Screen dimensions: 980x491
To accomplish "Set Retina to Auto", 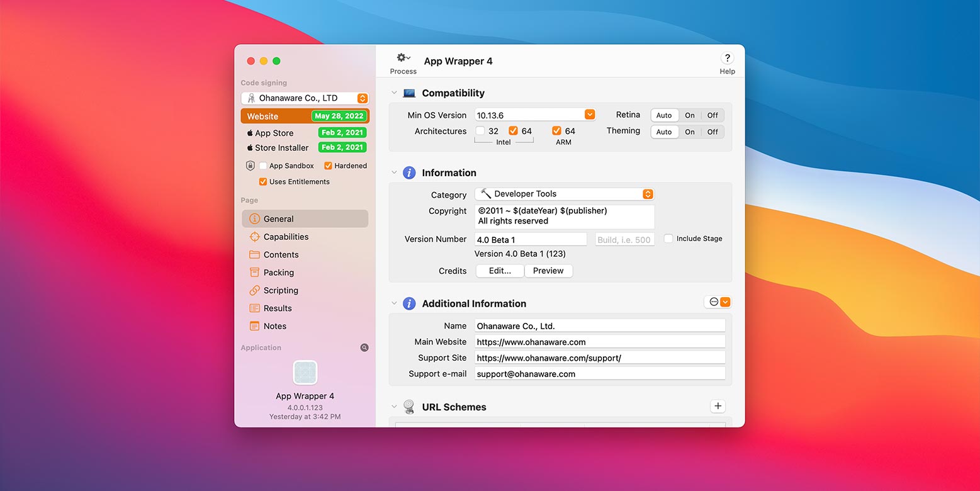I will click(x=664, y=115).
